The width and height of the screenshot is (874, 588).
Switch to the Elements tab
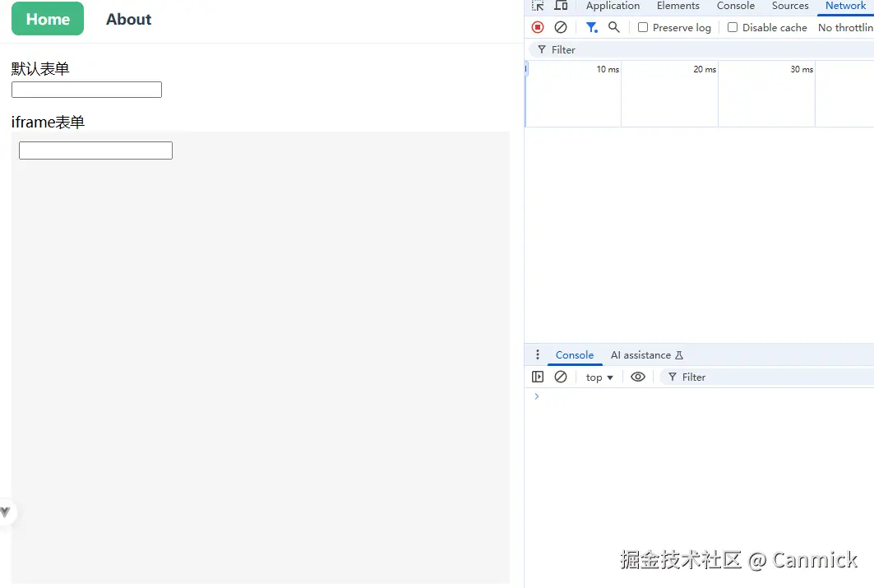677,6
